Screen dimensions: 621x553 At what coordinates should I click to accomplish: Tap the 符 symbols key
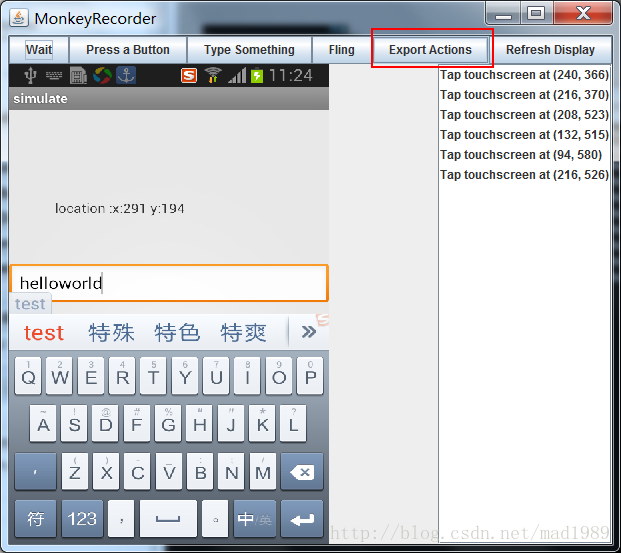click(36, 519)
